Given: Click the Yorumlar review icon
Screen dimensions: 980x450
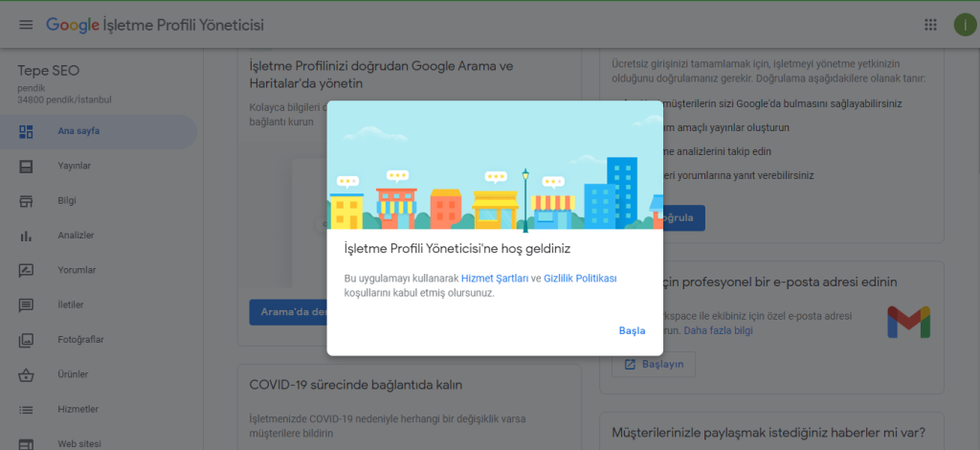Looking at the screenshot, I should coord(27,270).
